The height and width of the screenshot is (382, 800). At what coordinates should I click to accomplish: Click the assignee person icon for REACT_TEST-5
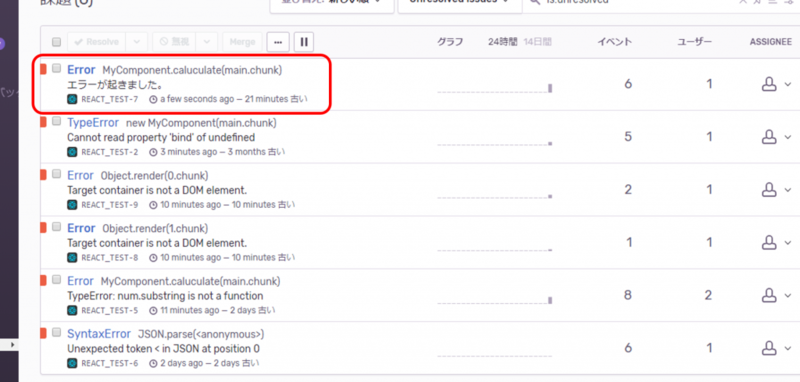click(769, 295)
